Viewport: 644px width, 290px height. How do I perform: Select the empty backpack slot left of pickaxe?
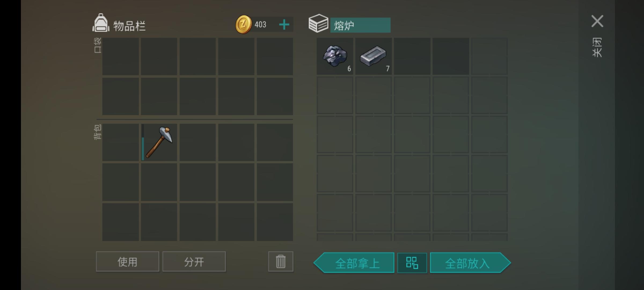pyautogui.click(x=120, y=142)
